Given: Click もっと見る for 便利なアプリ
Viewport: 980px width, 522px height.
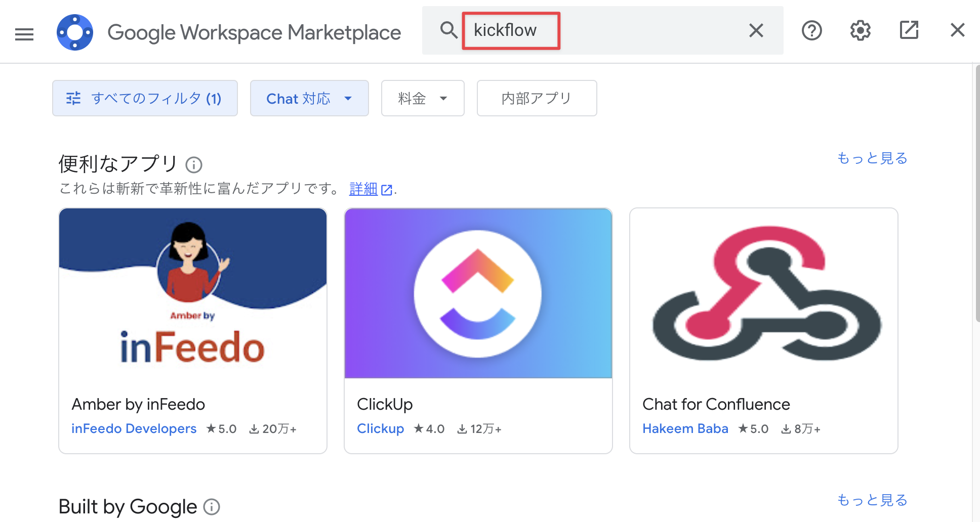Looking at the screenshot, I should [x=872, y=158].
